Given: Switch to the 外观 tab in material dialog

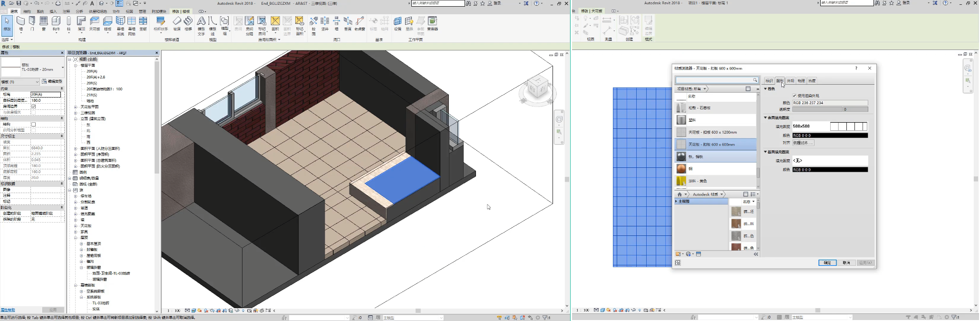Looking at the screenshot, I should click(790, 81).
